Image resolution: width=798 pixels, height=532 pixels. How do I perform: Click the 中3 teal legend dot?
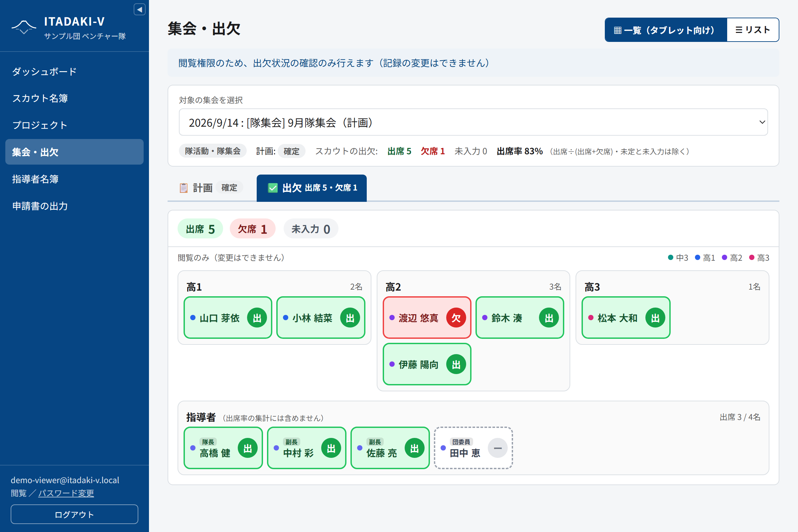click(670, 257)
